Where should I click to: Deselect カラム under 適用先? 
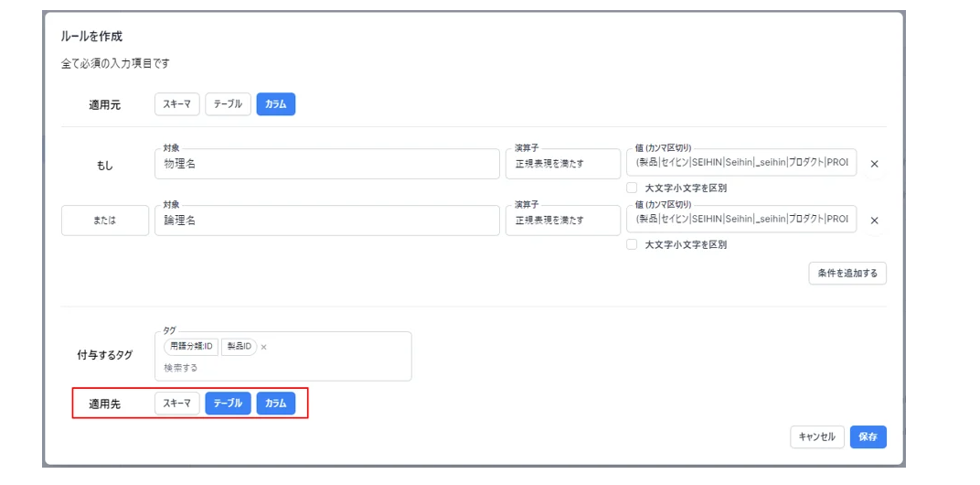tap(276, 404)
